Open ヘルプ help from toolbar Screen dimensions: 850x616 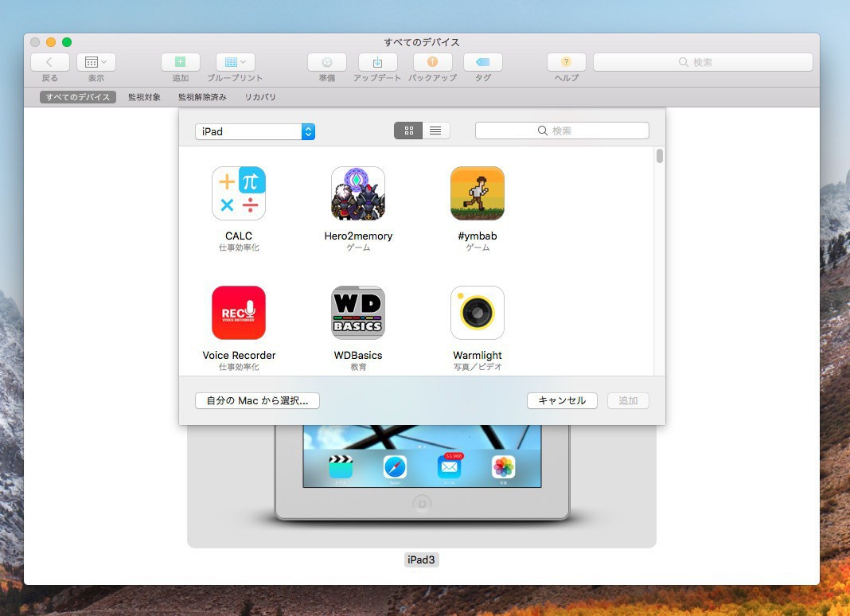[567, 62]
